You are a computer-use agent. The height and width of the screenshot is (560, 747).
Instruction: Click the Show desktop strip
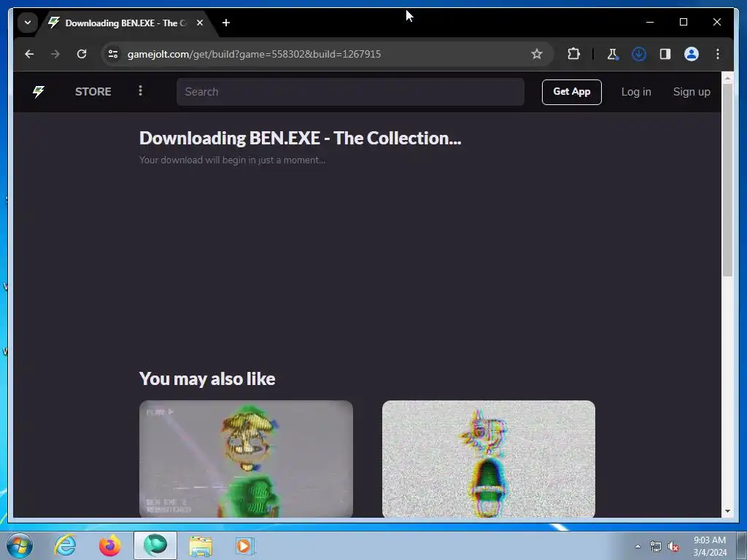[741, 545]
